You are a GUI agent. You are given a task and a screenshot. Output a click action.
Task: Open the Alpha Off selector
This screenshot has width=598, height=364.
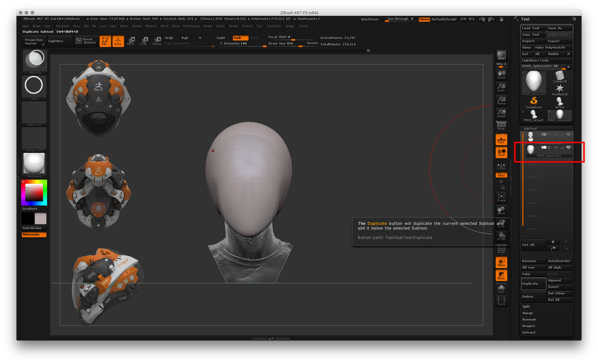34,113
